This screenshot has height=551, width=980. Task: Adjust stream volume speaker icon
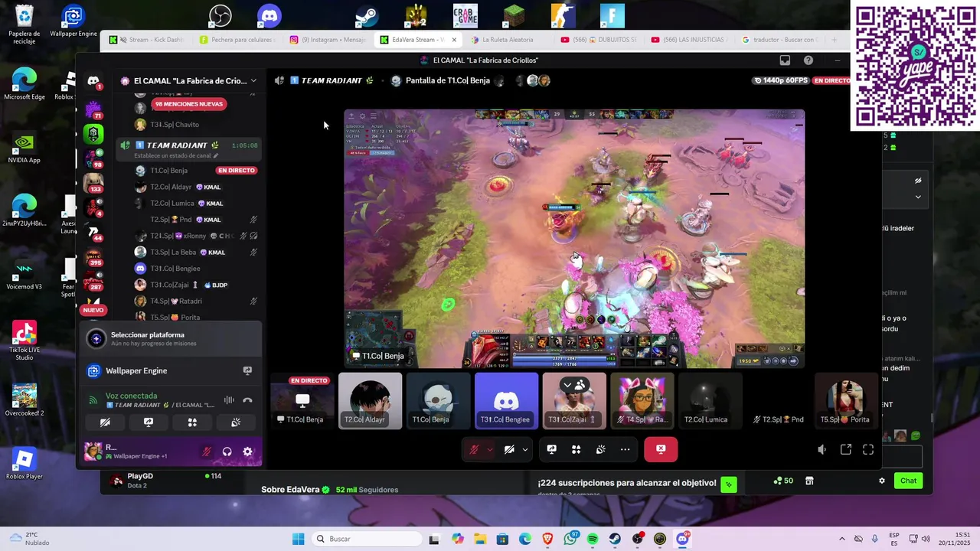click(822, 450)
